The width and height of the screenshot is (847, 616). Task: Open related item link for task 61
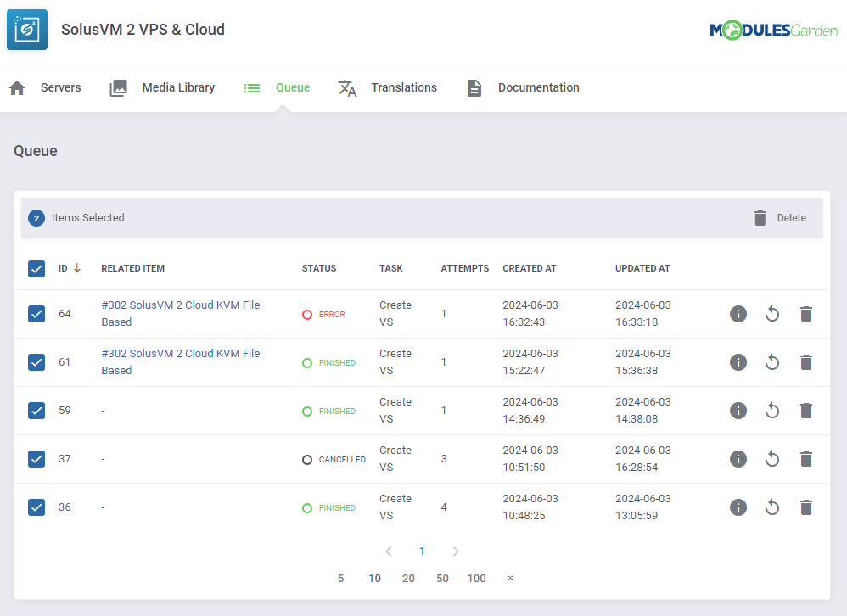tap(181, 362)
